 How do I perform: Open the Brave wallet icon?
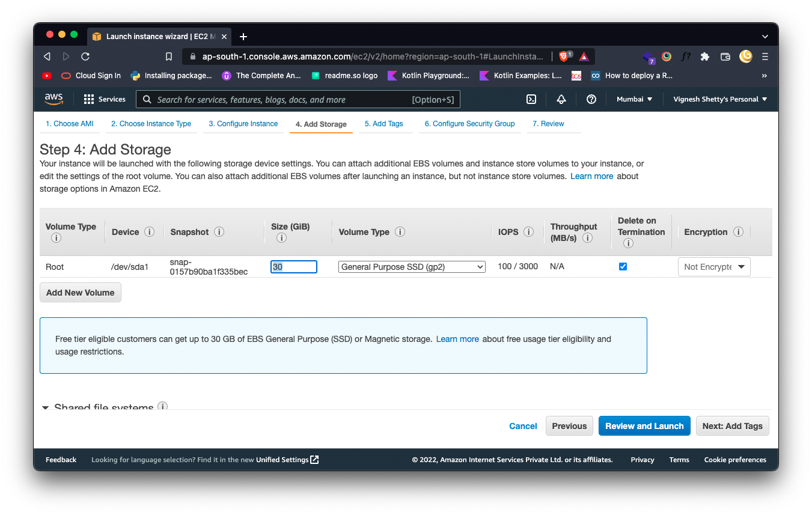725,56
